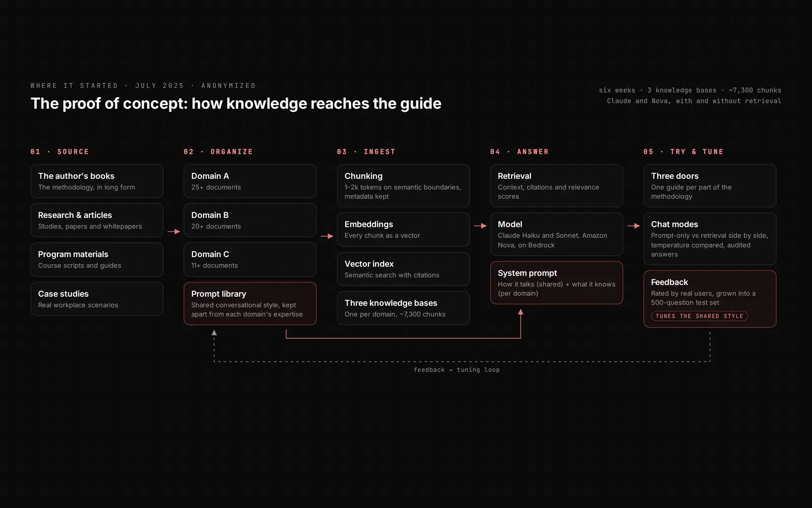Select the "Domain A" card
Image resolution: width=812 pixels, height=508 pixels.
click(250, 181)
